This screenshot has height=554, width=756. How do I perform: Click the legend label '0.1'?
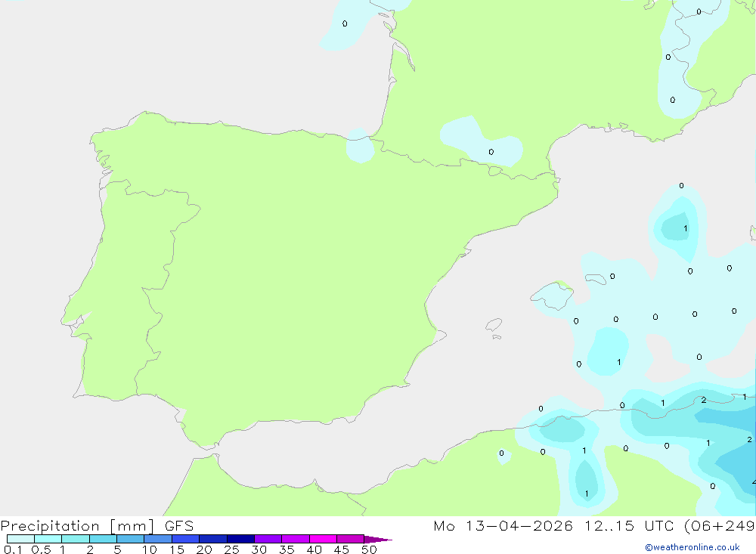(13, 549)
